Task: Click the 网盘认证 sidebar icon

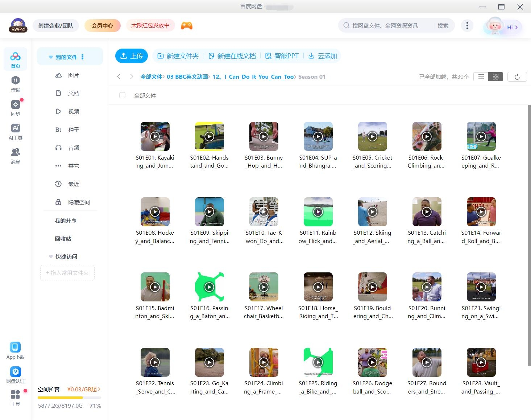Action: (x=15, y=375)
